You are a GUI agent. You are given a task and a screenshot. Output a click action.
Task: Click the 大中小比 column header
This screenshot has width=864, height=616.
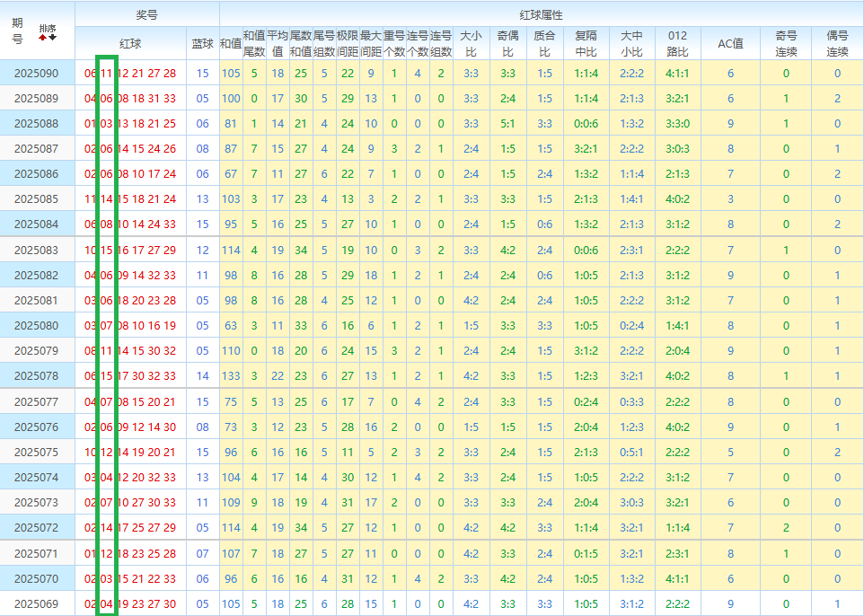(632, 43)
